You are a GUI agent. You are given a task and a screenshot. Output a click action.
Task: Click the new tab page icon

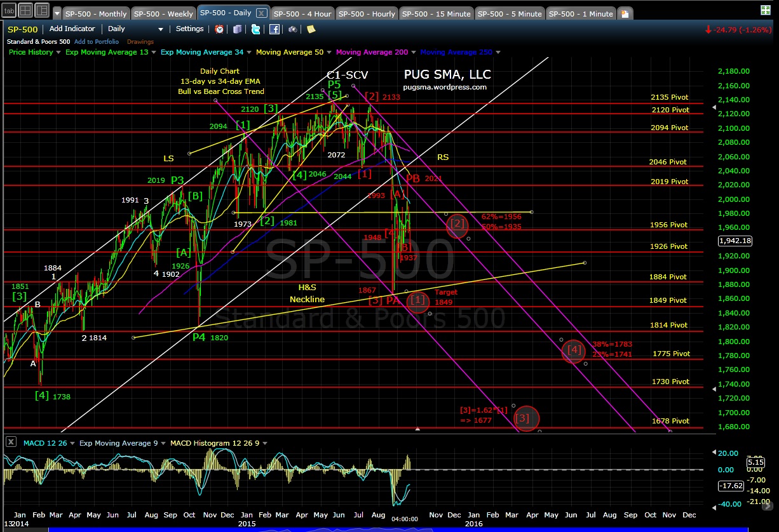(625, 13)
